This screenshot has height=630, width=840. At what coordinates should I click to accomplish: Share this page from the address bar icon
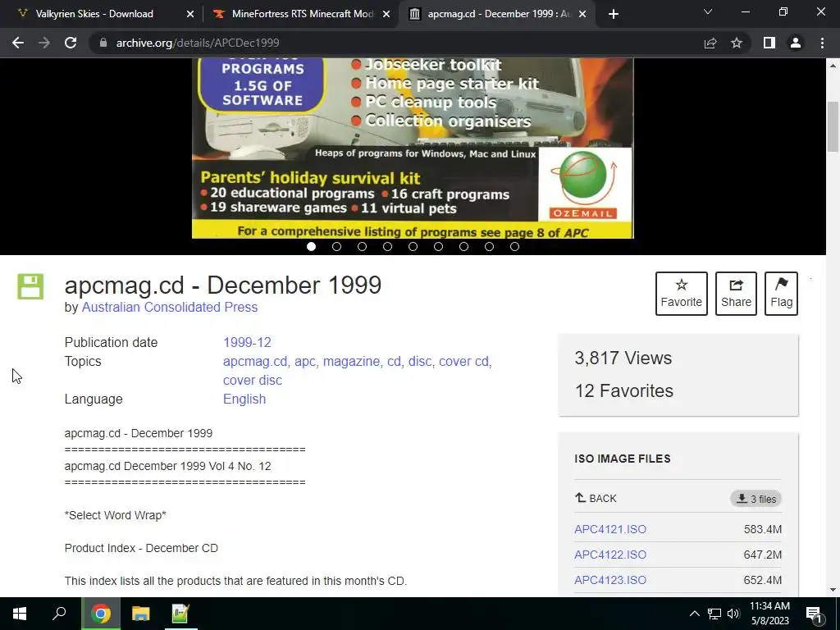[x=710, y=43]
